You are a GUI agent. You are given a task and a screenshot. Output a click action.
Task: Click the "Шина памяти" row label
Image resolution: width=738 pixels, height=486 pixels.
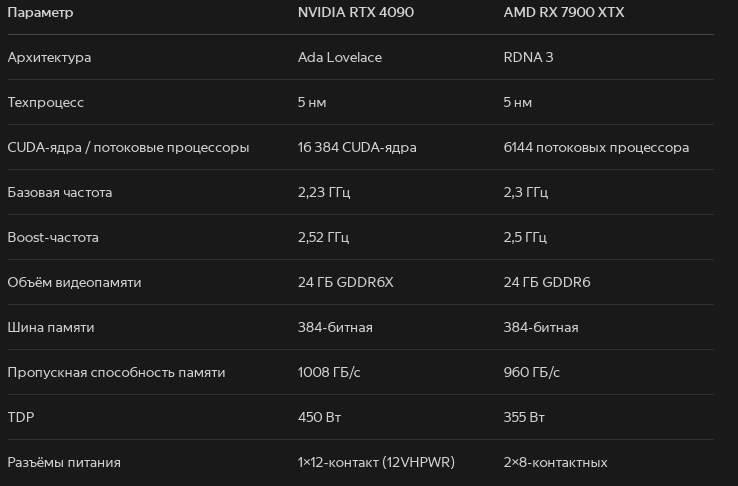click(51, 327)
